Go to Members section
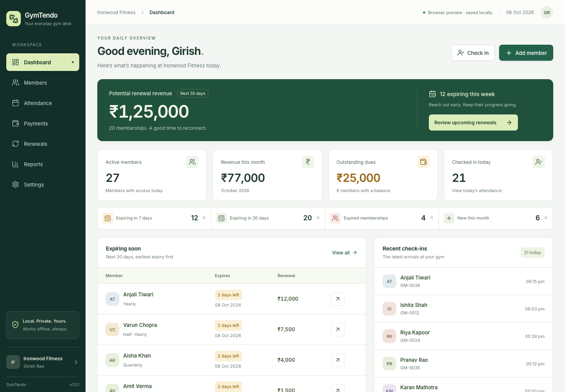Screen dimensions: 565x392 point(43,83)
